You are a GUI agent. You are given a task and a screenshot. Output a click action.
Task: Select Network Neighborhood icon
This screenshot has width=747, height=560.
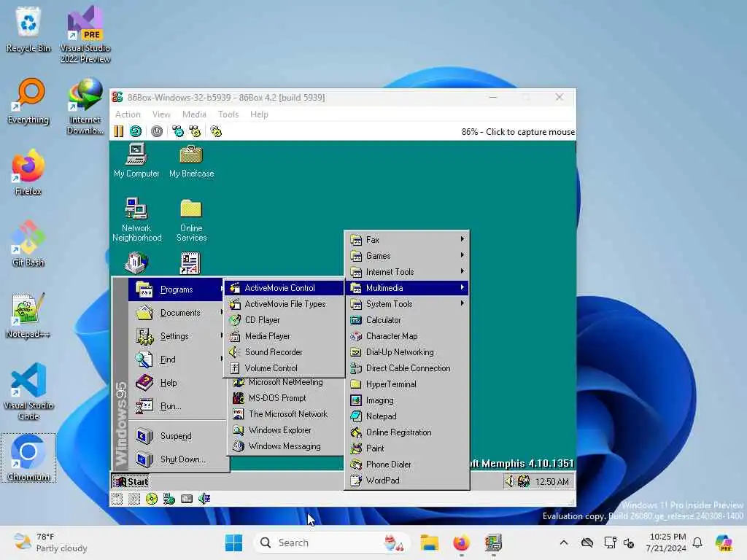click(x=136, y=219)
